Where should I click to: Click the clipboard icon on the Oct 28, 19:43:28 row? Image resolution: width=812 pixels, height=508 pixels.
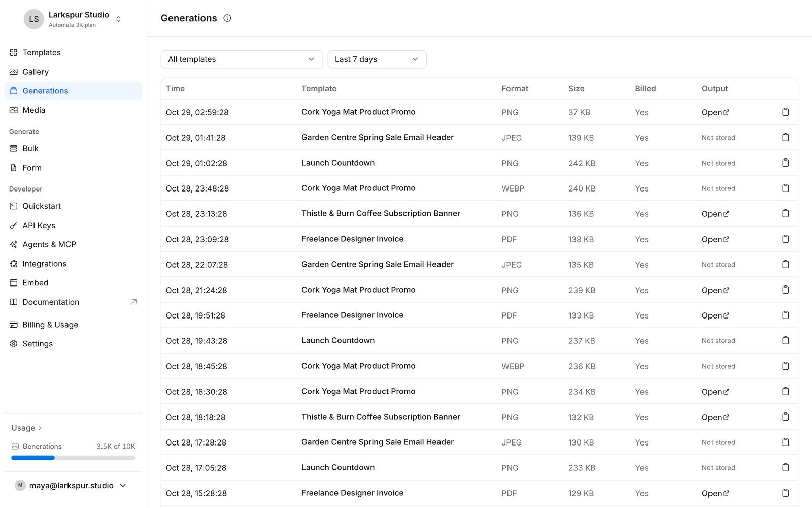pos(785,341)
